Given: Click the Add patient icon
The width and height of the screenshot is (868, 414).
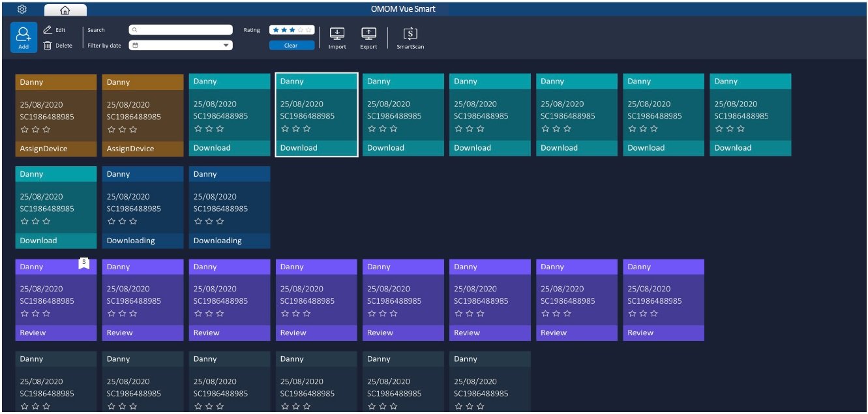Looking at the screenshot, I should (23, 37).
